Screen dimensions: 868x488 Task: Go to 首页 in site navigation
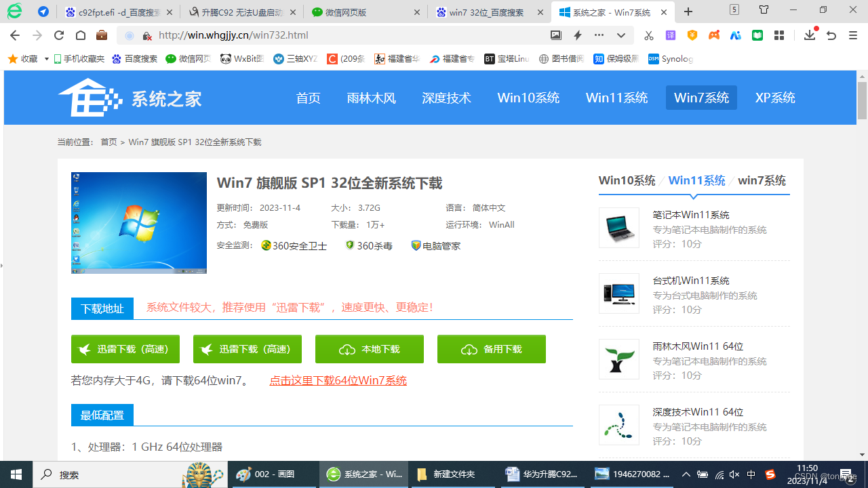(x=308, y=98)
